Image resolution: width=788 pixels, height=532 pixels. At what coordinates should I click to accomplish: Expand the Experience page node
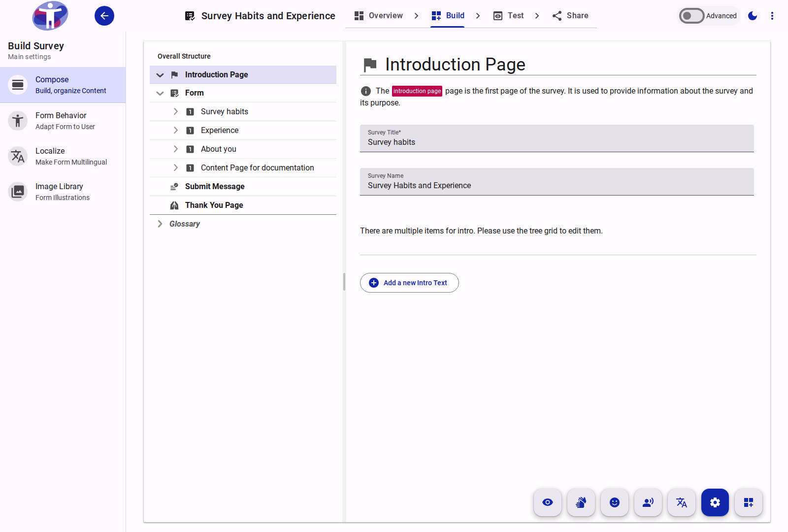pyautogui.click(x=175, y=131)
